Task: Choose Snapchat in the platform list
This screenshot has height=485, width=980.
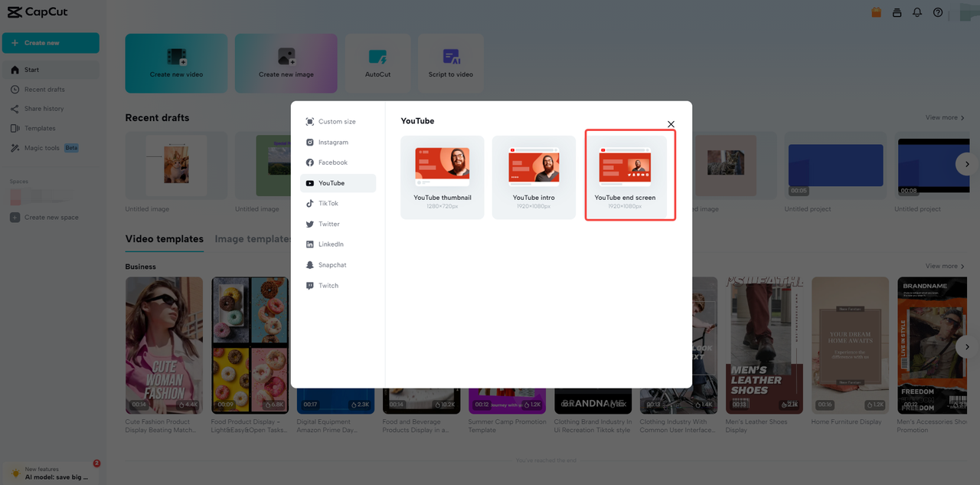Action: [x=338, y=265]
